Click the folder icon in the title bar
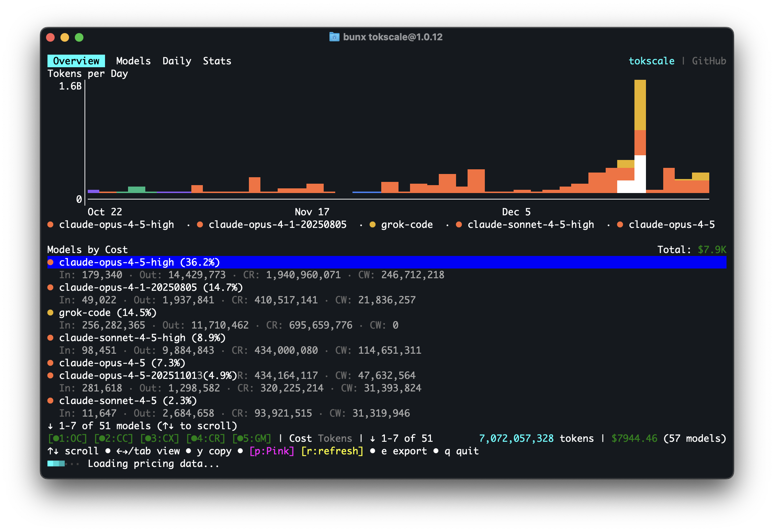The height and width of the screenshot is (532, 774). point(334,37)
